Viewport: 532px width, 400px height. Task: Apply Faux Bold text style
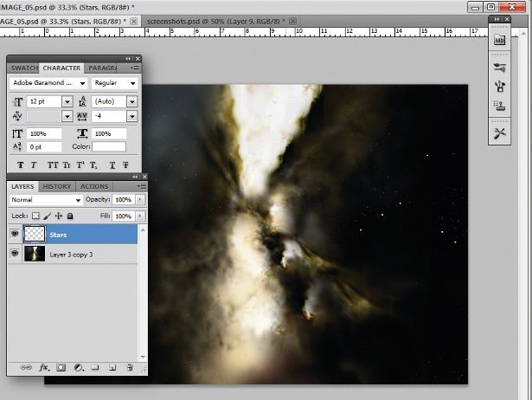click(20, 165)
